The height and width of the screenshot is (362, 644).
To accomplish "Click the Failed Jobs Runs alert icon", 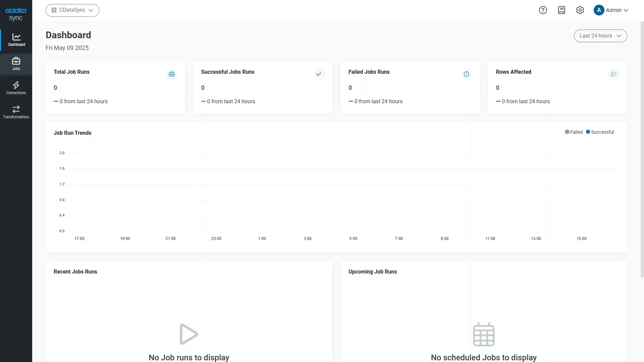I will coord(466,74).
